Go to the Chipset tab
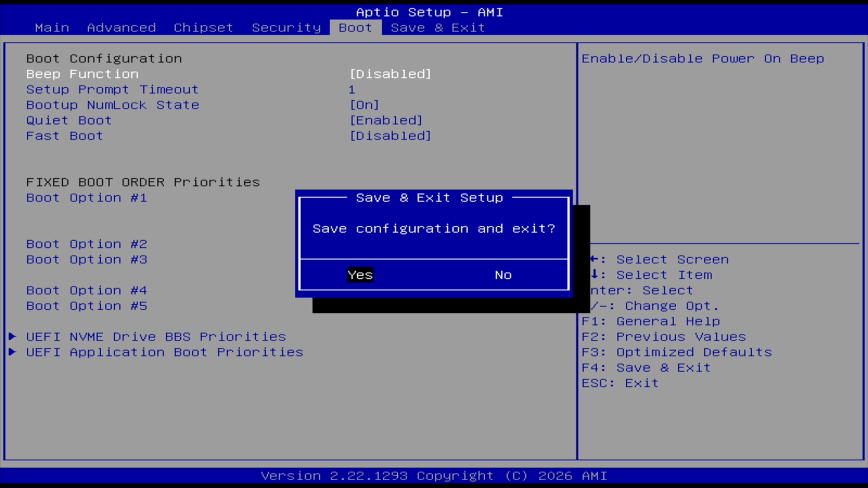The image size is (868, 488). (x=203, y=27)
